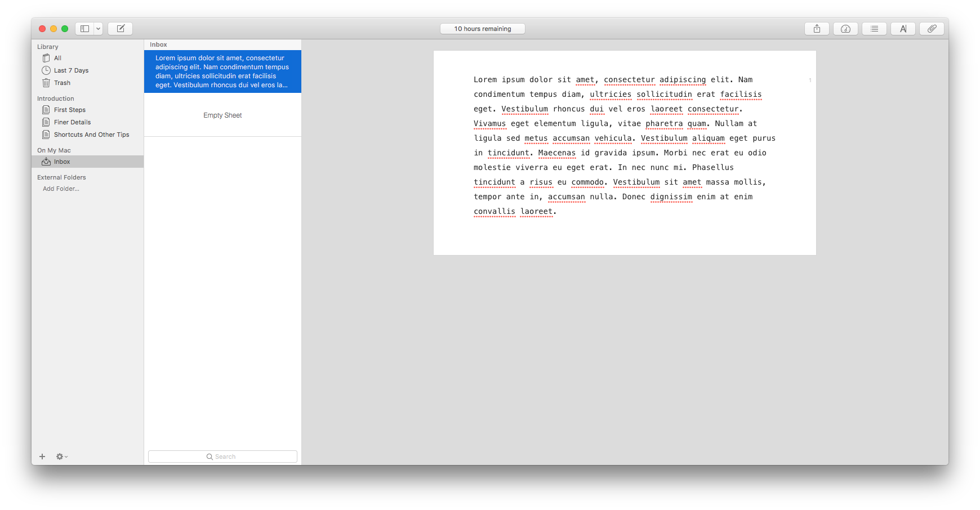The image size is (980, 510).
Task: Click the Inbox tray icon
Action: pyautogui.click(x=46, y=162)
